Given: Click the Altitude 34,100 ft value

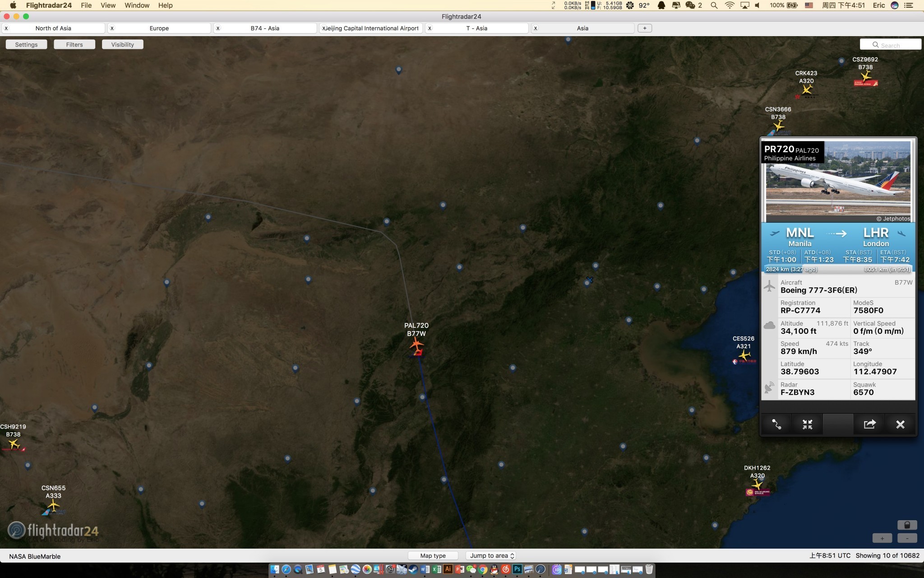Looking at the screenshot, I should (799, 331).
